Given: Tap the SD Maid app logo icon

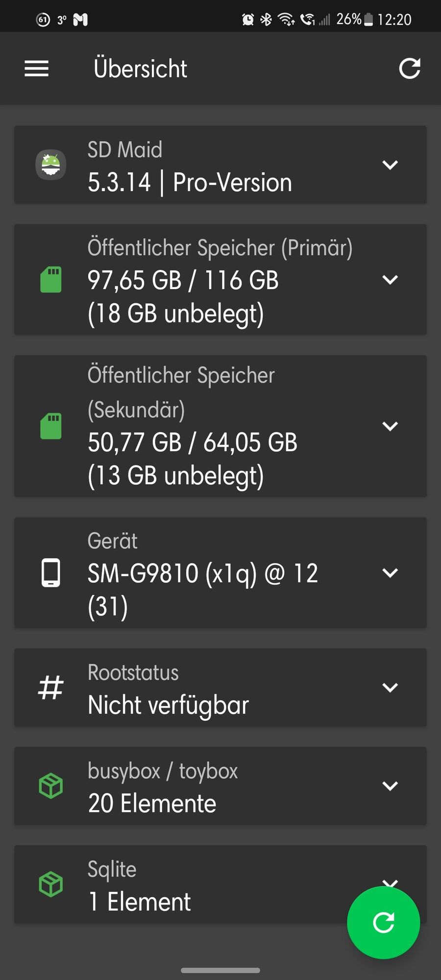Looking at the screenshot, I should click(x=51, y=165).
